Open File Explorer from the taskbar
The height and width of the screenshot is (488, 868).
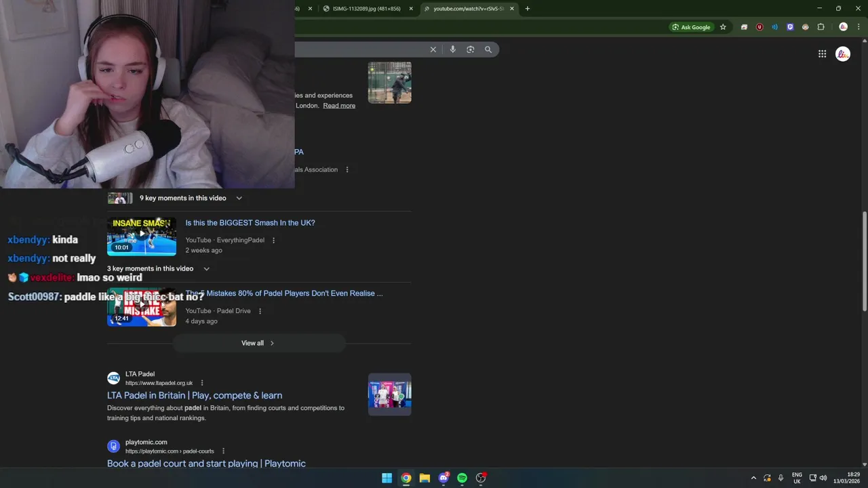point(425,478)
